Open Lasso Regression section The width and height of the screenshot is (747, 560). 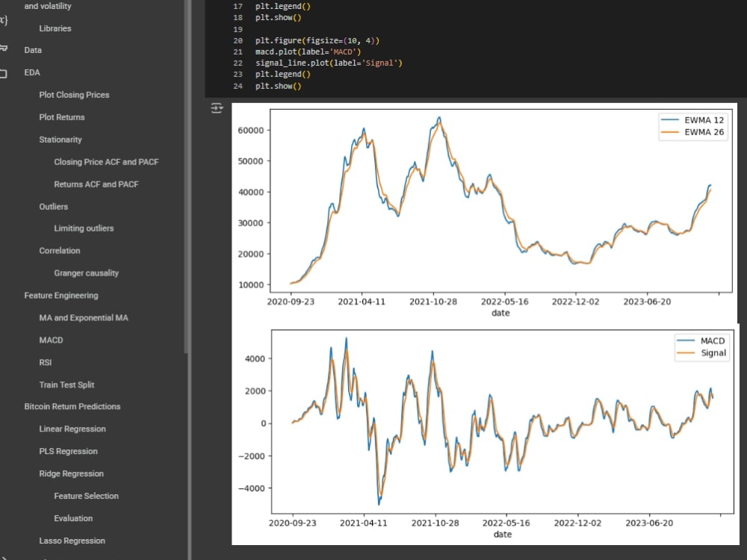(72, 541)
